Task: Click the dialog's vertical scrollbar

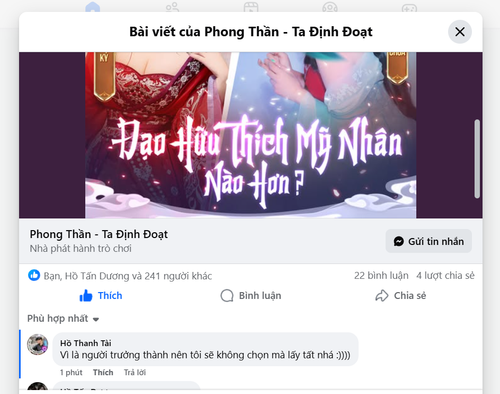Action: [477, 159]
